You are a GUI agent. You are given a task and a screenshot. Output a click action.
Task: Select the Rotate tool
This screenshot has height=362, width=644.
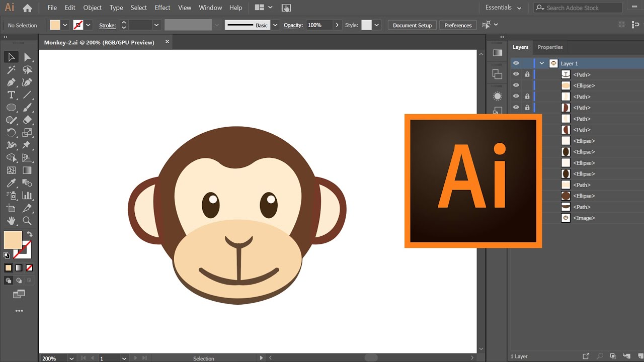(x=11, y=133)
